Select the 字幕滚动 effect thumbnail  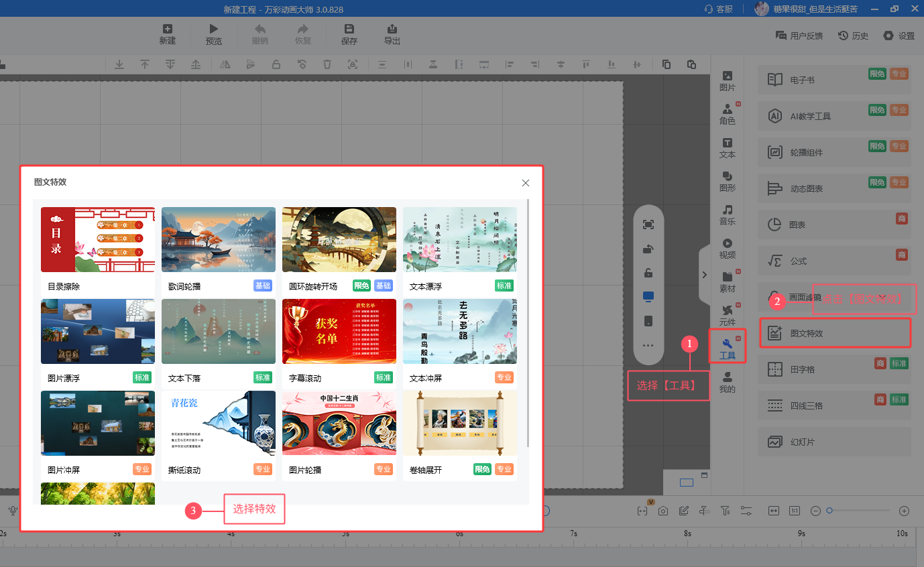(x=339, y=332)
